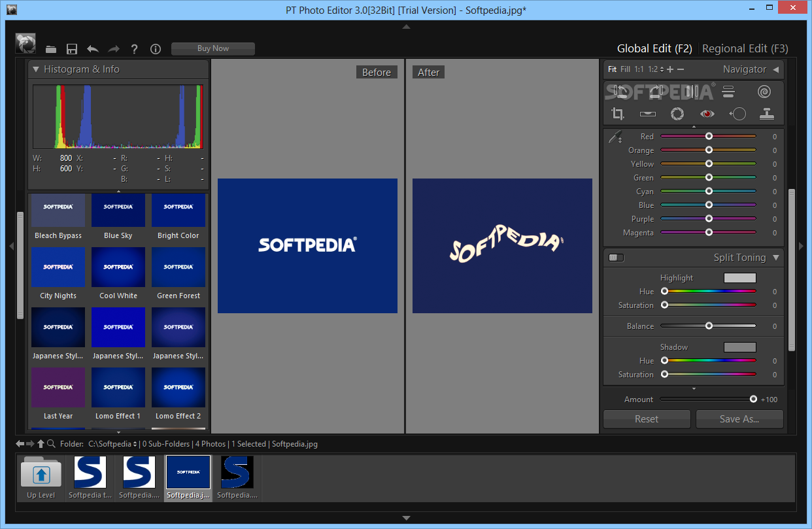Expand the Navigator panel arrow

click(x=775, y=69)
